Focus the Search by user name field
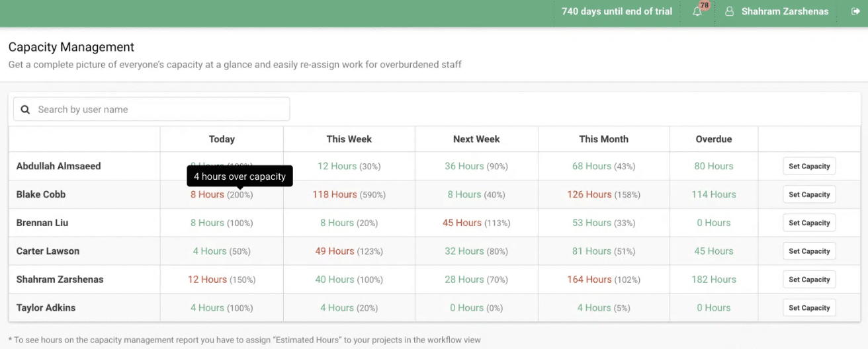 (152, 109)
